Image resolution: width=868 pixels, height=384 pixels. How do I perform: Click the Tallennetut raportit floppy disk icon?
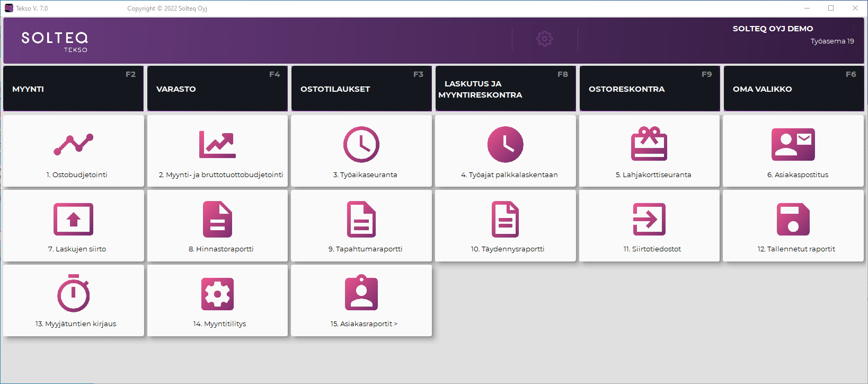click(793, 219)
